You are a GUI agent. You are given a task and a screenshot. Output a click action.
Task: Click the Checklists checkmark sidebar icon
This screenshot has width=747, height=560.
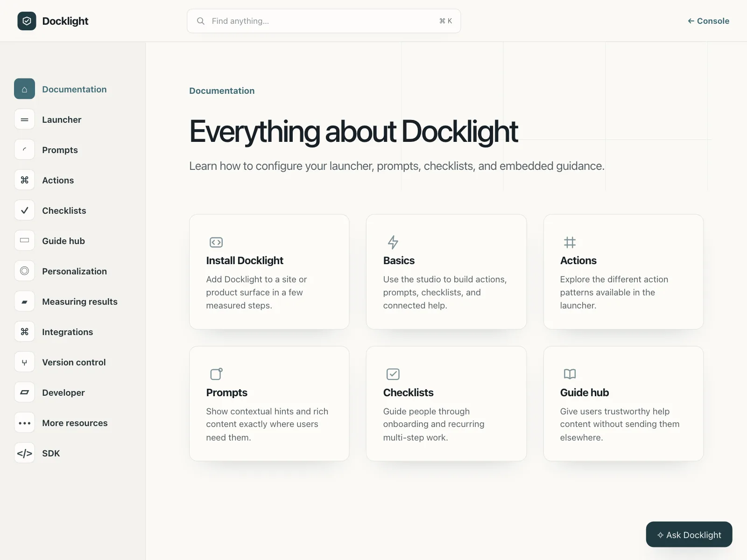pos(24,210)
